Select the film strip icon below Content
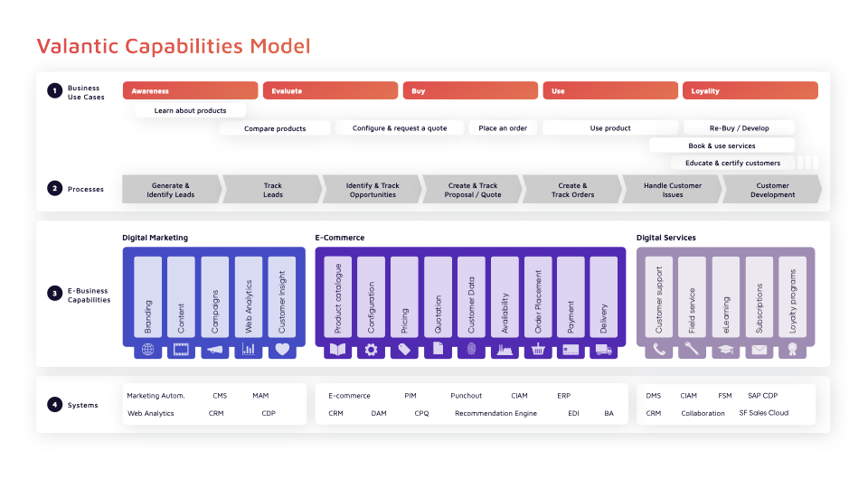 coord(181,349)
